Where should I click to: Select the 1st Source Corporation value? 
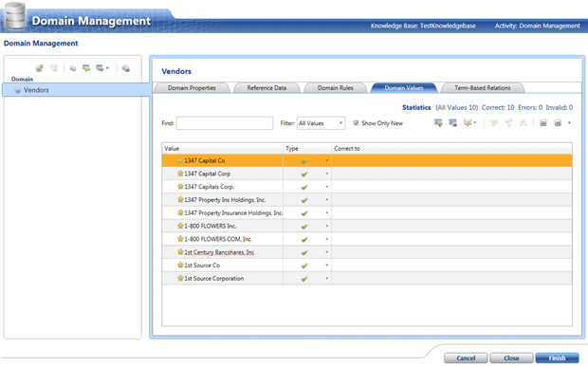point(214,279)
